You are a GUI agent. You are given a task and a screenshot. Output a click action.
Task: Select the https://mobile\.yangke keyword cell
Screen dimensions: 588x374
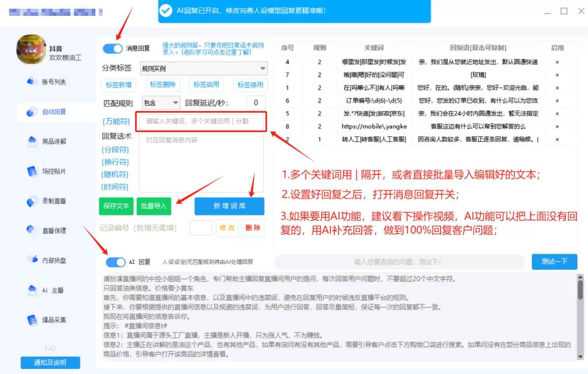click(x=374, y=127)
